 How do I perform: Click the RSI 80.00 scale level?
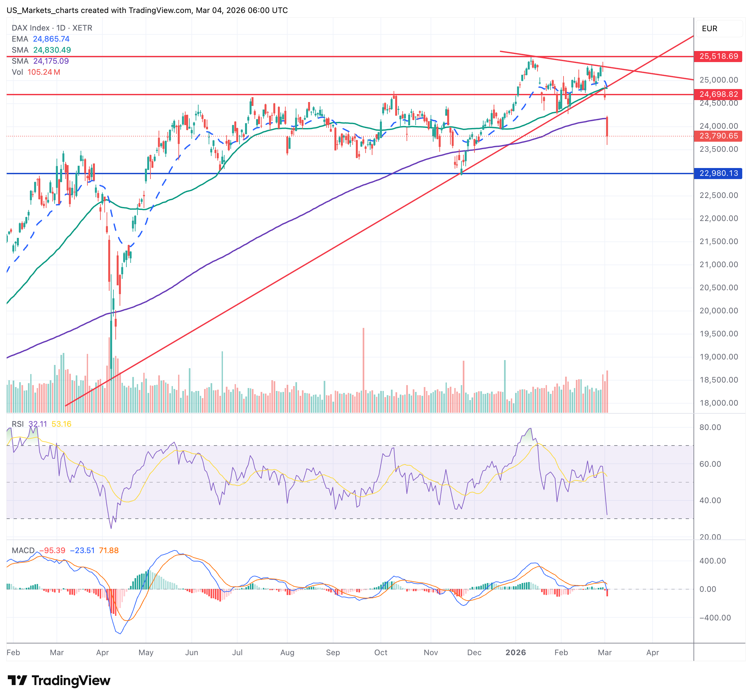tap(710, 427)
